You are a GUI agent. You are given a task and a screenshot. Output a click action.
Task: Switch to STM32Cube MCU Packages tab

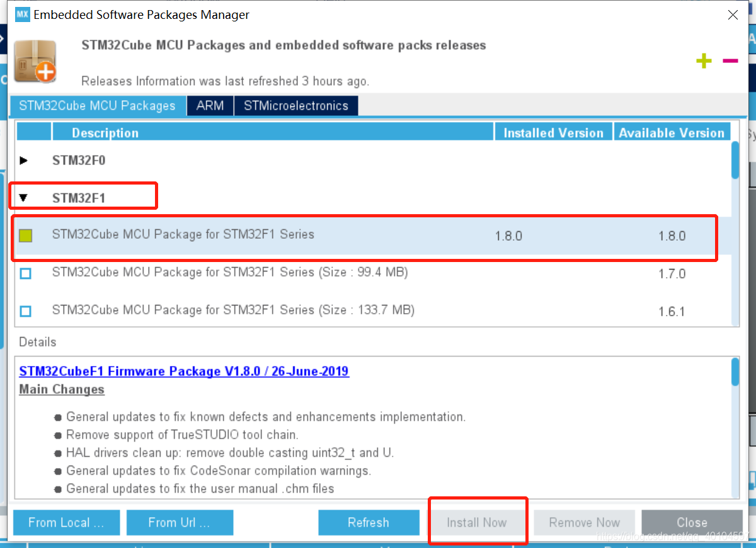tap(97, 106)
